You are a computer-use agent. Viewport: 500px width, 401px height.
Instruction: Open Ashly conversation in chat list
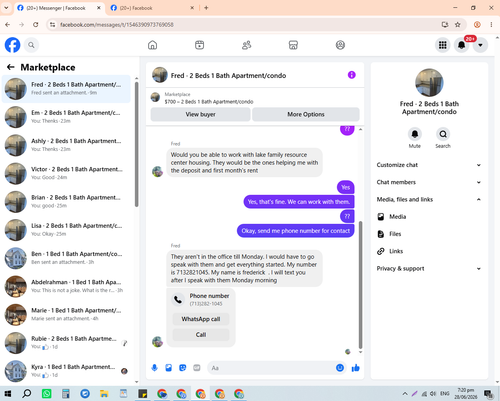pos(66,145)
